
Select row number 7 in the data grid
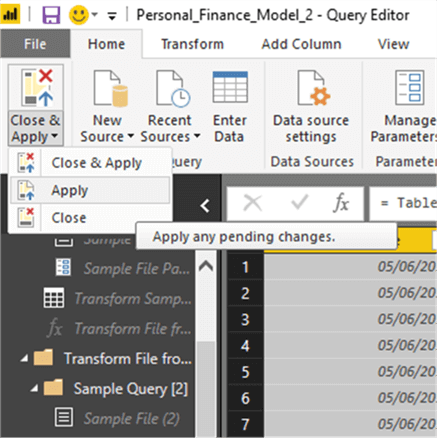(x=245, y=425)
